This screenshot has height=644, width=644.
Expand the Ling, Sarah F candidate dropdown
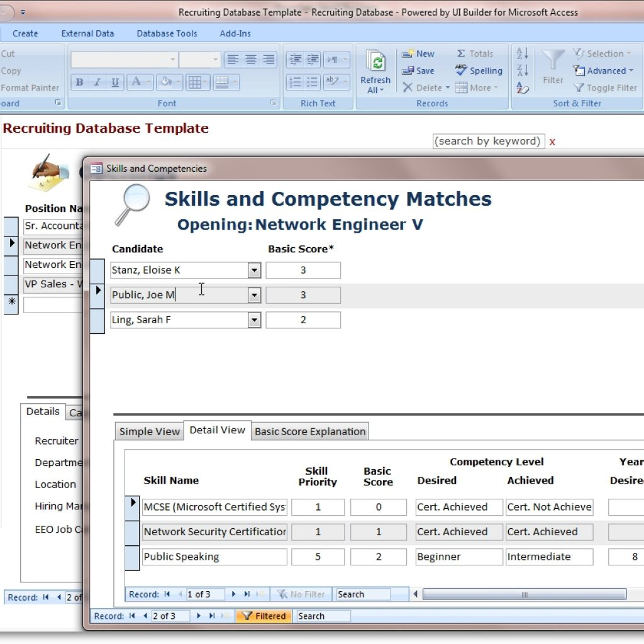(x=254, y=320)
